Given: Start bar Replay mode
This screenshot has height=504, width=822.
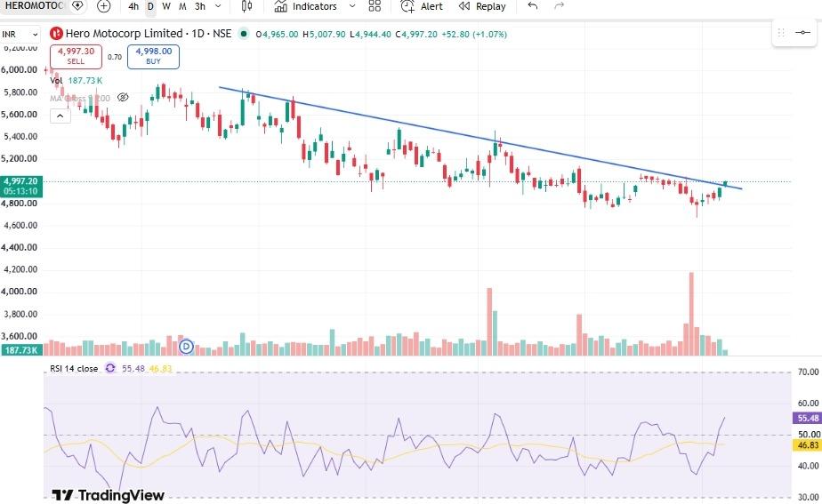Looking at the screenshot, I should (x=482, y=6).
